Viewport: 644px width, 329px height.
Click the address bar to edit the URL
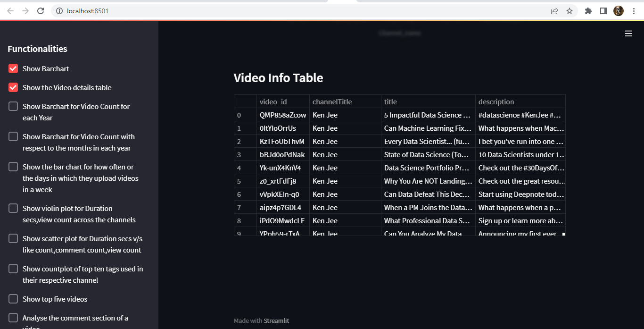189,11
